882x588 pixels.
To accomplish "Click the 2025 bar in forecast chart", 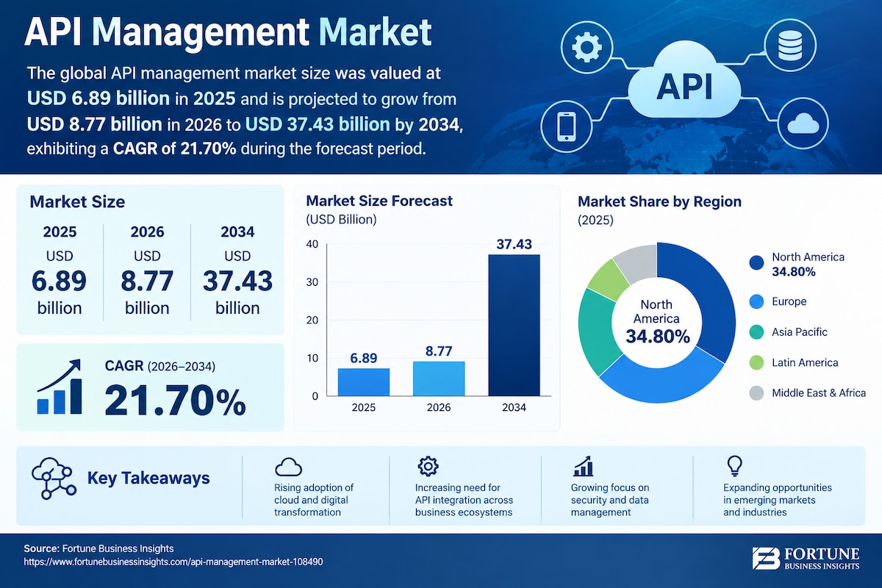I will click(x=364, y=381).
